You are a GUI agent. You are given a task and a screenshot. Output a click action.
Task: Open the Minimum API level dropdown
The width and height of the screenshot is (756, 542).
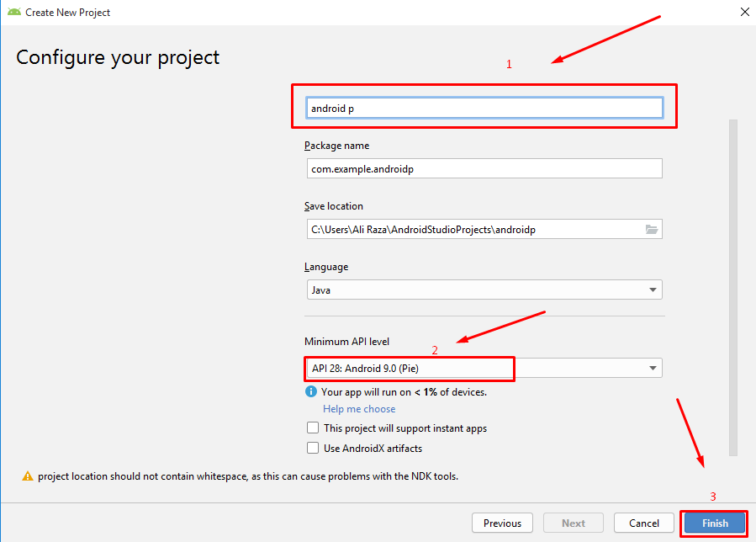point(483,369)
